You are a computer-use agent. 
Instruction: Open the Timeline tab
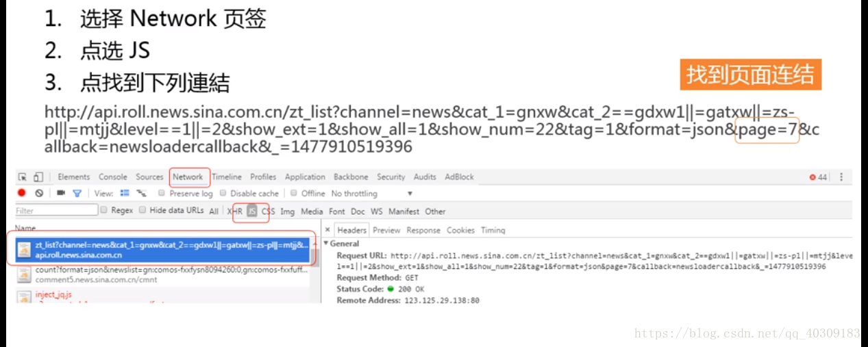pyautogui.click(x=227, y=177)
